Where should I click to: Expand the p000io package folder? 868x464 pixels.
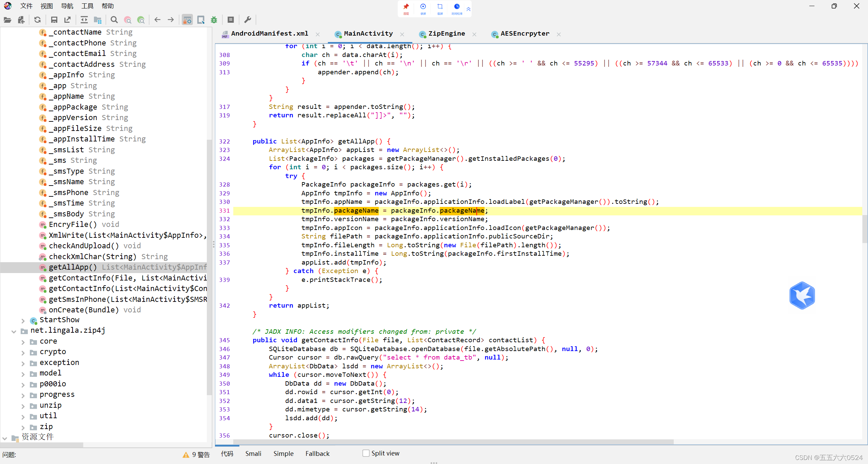pos(23,385)
